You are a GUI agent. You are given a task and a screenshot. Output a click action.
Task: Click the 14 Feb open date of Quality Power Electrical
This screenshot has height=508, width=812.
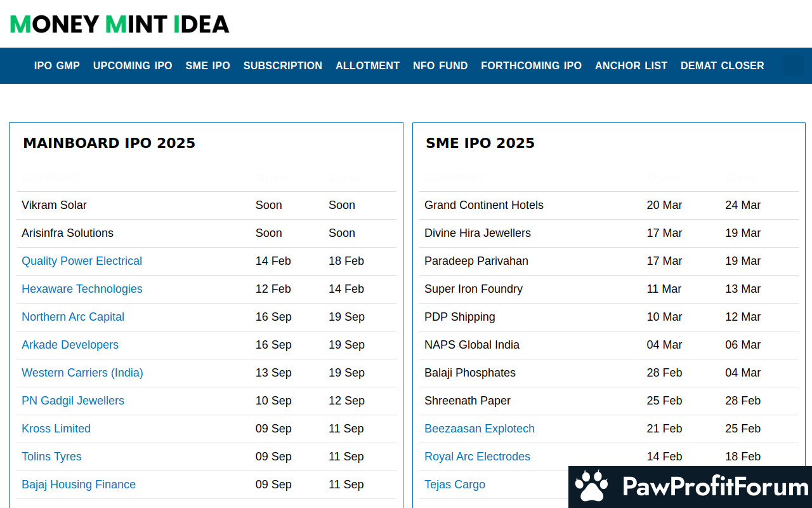(273, 261)
